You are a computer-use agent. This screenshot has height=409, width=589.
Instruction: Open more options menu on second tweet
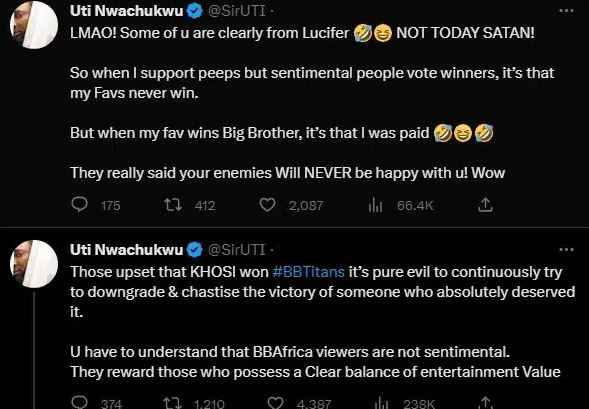[x=566, y=249]
